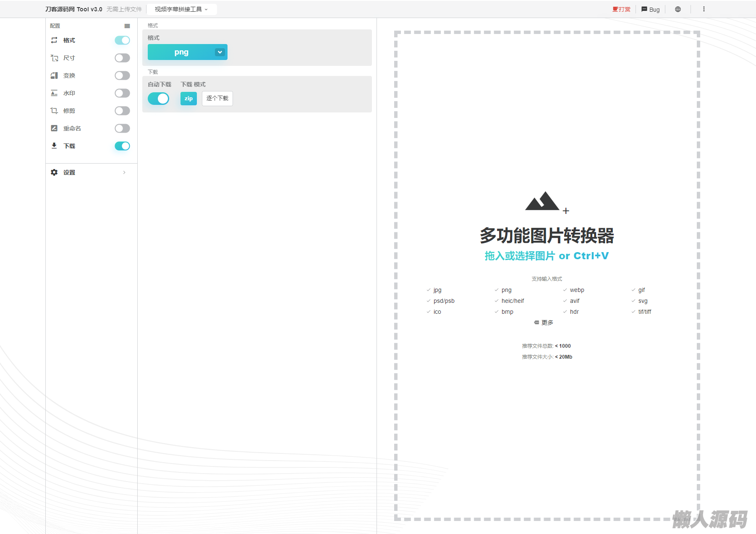
Task: Open the png format dropdown
Action: (188, 52)
